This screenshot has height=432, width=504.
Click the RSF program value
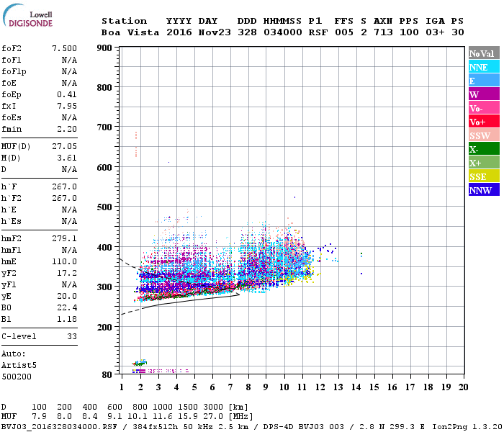(318, 32)
